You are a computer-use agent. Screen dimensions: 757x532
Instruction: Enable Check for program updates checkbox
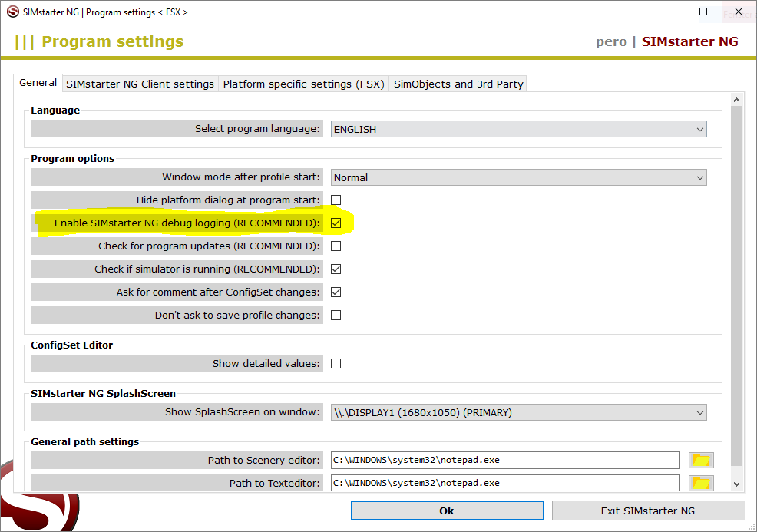336,246
